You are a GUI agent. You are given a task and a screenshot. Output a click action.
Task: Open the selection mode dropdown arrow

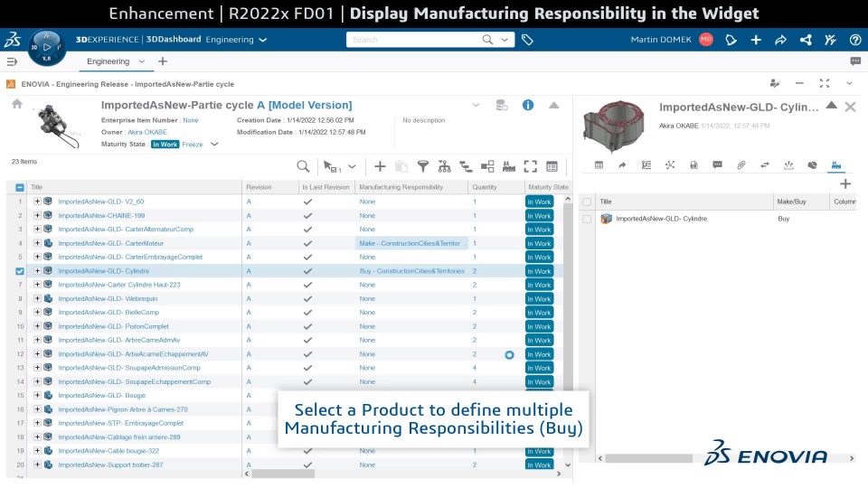tap(352, 166)
